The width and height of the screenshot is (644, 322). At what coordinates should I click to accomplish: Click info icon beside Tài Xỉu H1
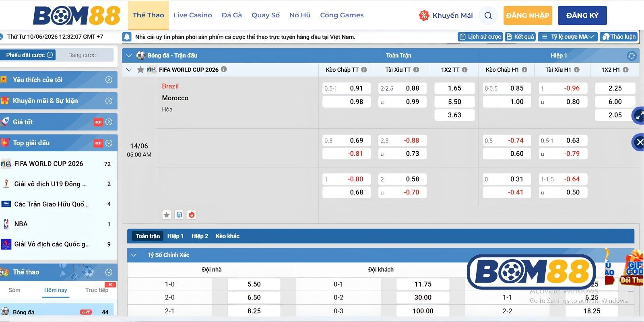coord(577,70)
